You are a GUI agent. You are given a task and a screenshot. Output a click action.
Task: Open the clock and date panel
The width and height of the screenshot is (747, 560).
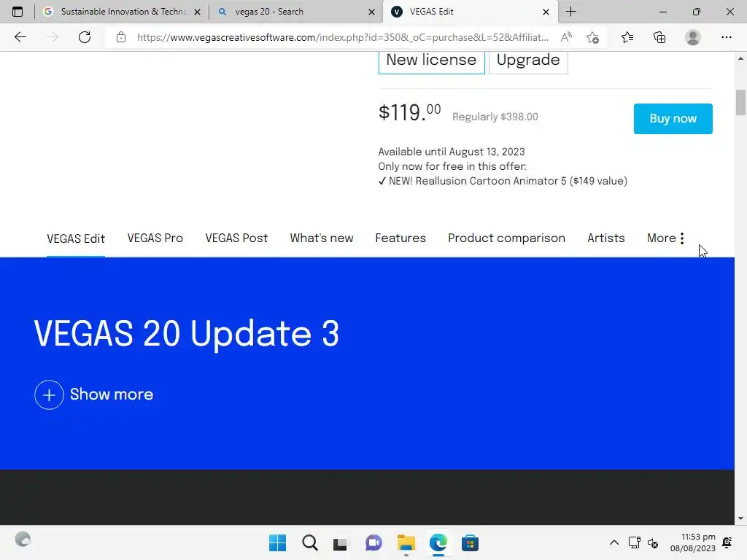(x=693, y=542)
